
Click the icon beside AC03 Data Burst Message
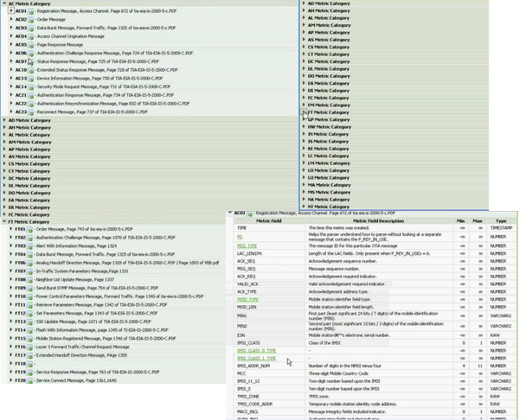coord(30,29)
